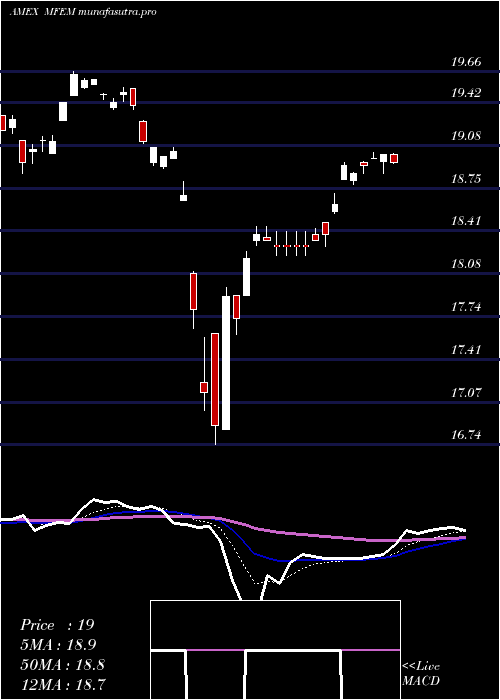Click the 17.74 price axis label
This screenshot has height=700, width=500.
click(466, 307)
